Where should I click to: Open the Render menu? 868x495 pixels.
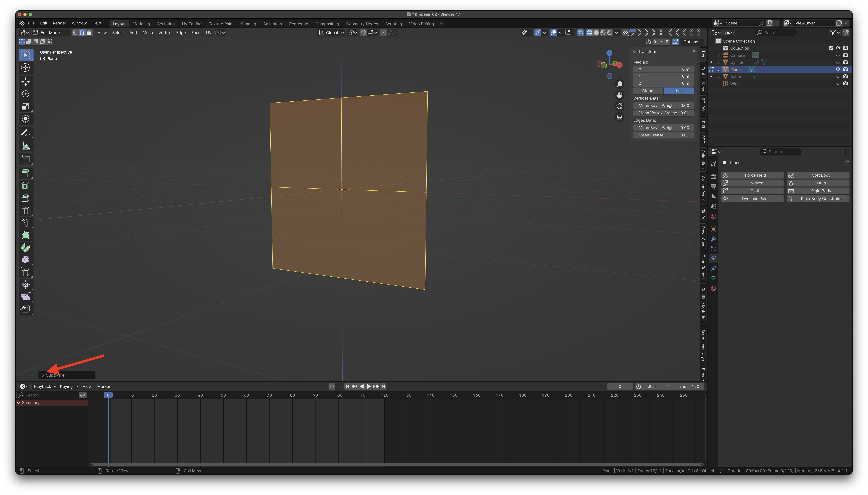pos(60,23)
